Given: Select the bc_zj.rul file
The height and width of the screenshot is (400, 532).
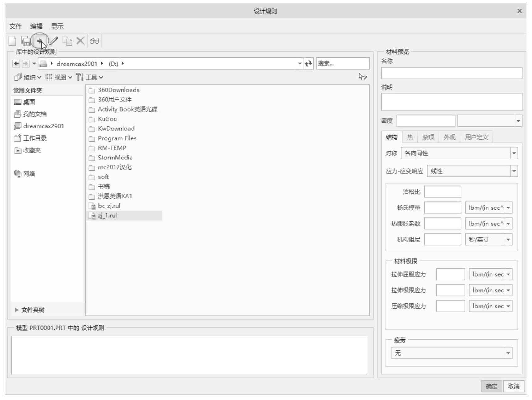Looking at the screenshot, I should pos(109,206).
